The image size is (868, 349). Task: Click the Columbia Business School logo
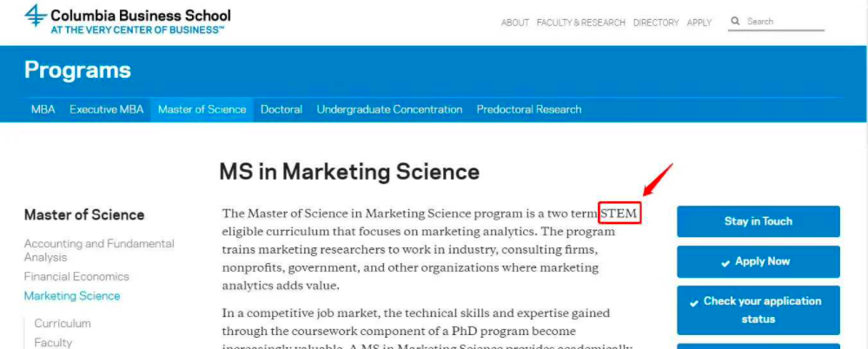pyautogui.click(x=127, y=17)
